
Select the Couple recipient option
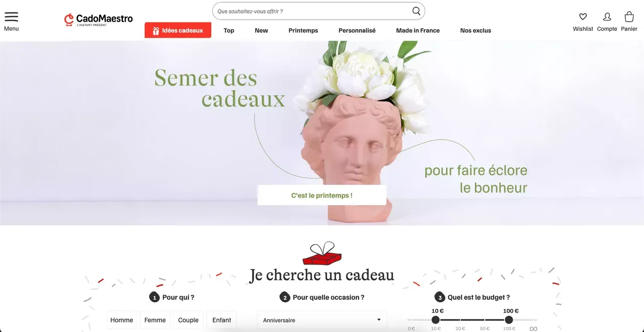188,320
